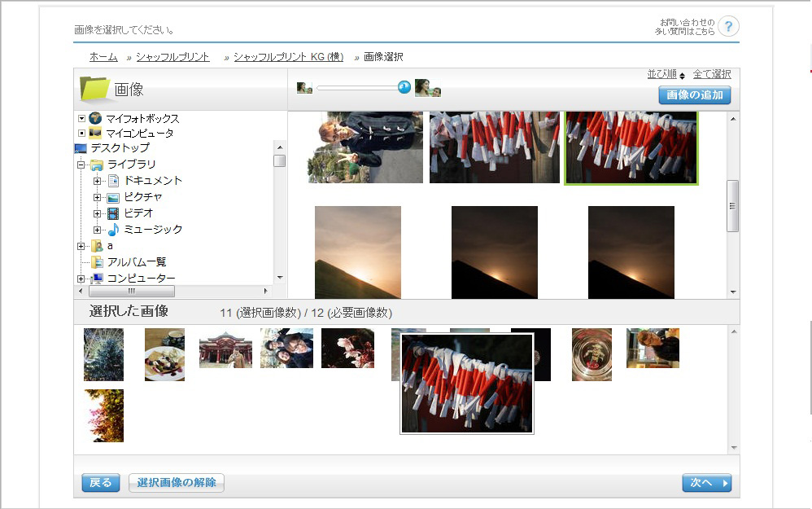Image resolution: width=812 pixels, height=509 pixels.
Task: Select the ミュージック music note icon
Action: coord(113,230)
